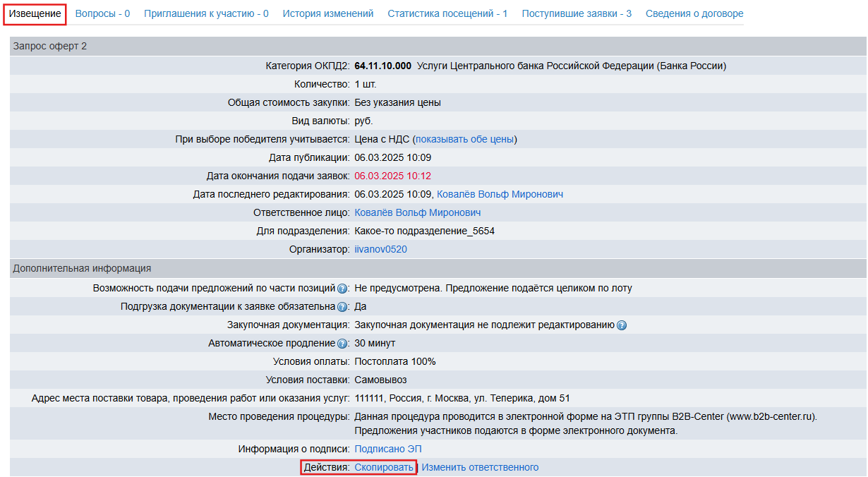This screenshot has height=477, width=868.
Task: Click the Изменить ответственного action link
Action: [480, 467]
